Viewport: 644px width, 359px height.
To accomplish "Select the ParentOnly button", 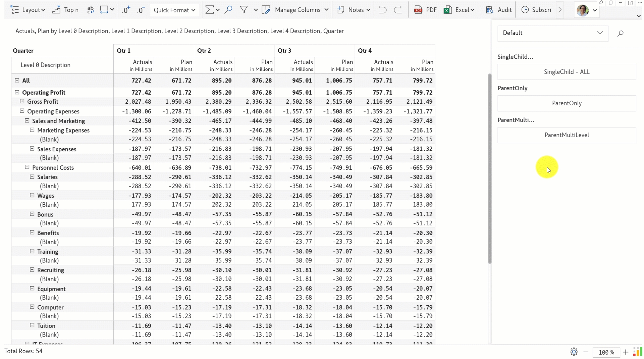I will (567, 103).
